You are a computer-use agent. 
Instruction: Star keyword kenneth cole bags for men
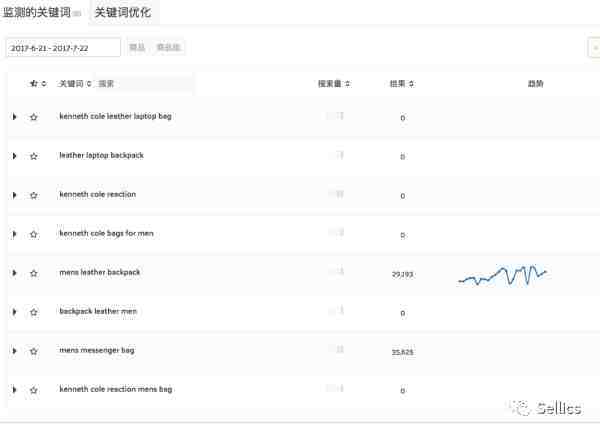[34, 234]
